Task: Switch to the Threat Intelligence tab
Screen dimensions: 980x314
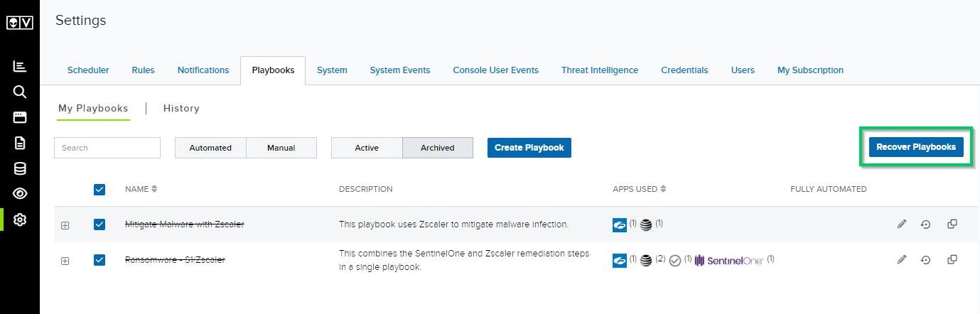Action: tap(600, 70)
